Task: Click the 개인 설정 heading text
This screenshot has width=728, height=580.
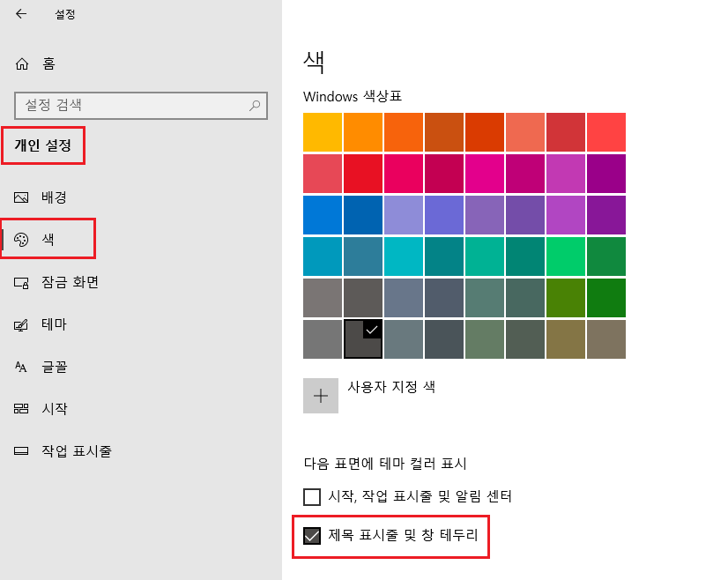Action: pyautogui.click(x=42, y=145)
